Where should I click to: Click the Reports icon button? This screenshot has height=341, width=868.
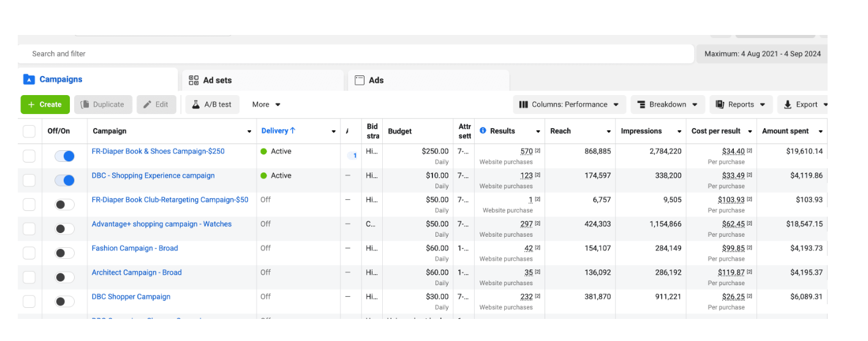click(x=720, y=105)
